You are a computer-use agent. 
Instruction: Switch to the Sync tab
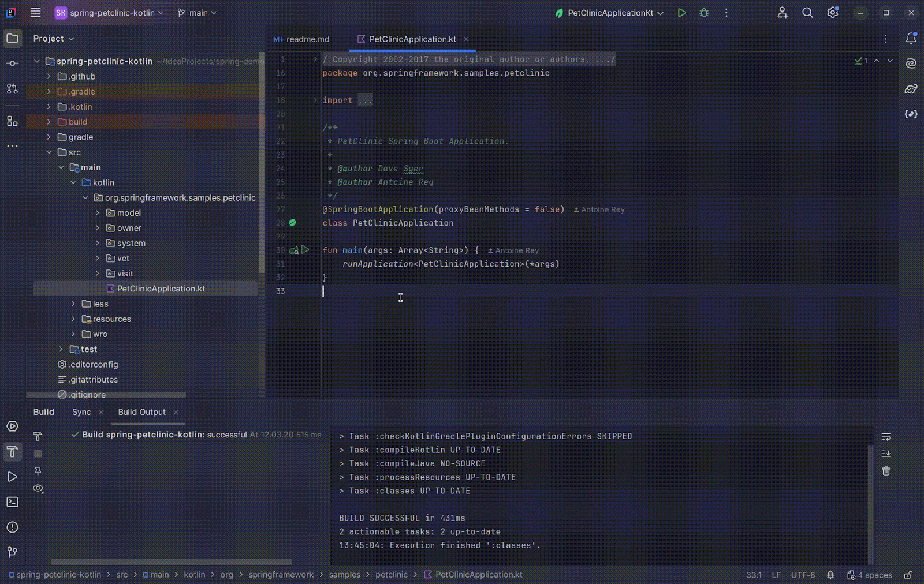(81, 412)
